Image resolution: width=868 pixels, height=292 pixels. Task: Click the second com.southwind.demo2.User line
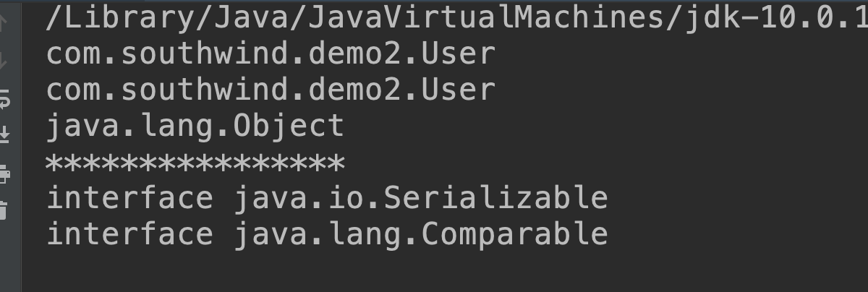pyautogui.click(x=271, y=90)
